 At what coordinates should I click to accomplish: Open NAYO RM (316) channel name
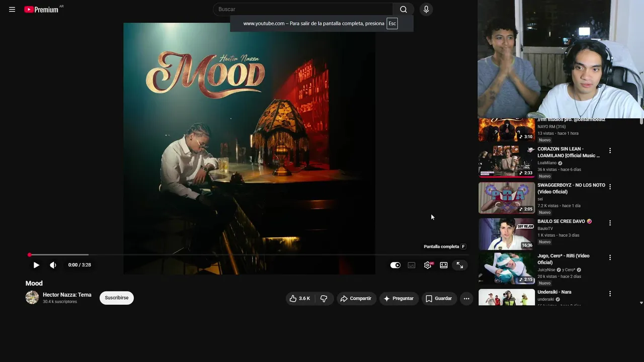coord(551,127)
